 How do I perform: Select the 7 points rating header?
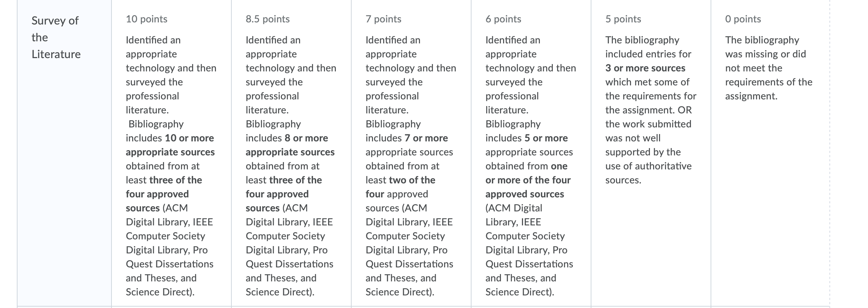point(383,19)
